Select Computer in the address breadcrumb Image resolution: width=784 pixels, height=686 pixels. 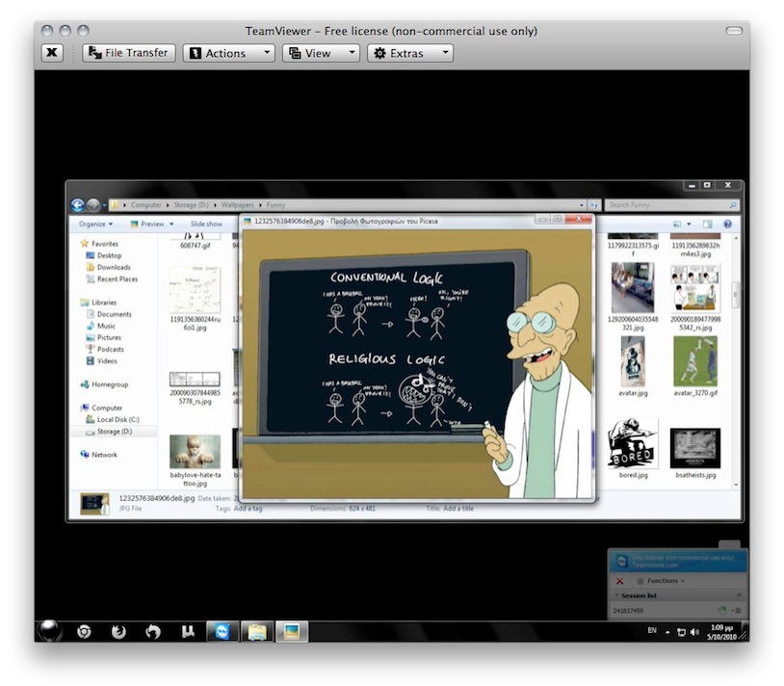[x=146, y=205]
